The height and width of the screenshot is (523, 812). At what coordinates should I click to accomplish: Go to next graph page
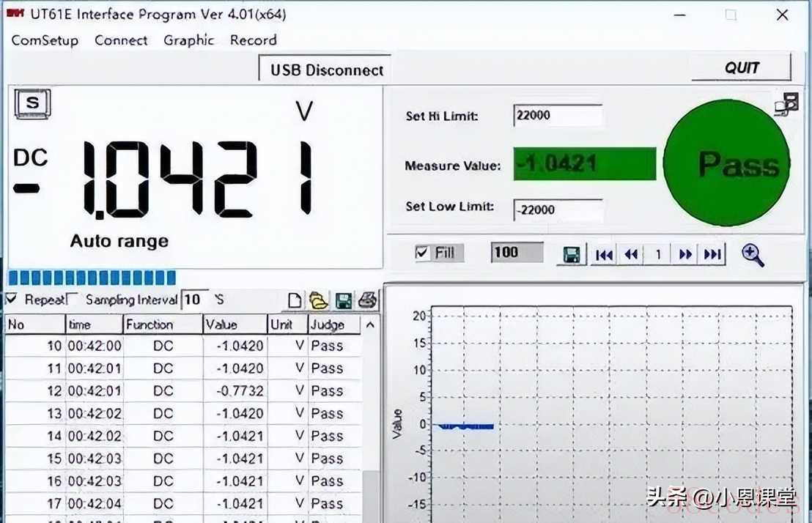tap(685, 254)
